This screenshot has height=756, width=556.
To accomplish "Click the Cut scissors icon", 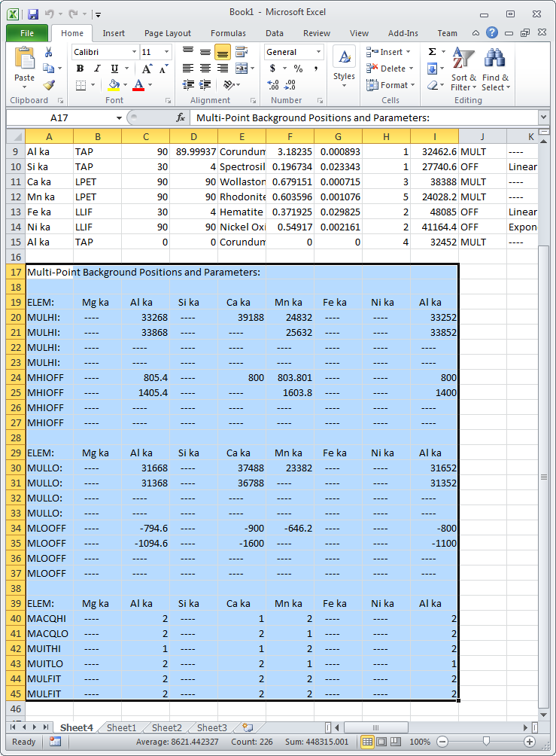I will coord(49,52).
